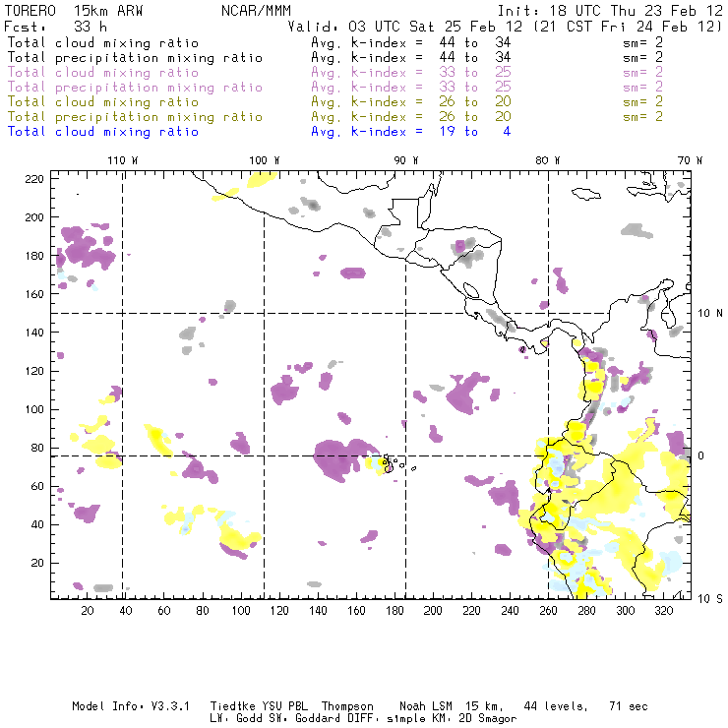Click the '140' tick on the horizontal axis
The width and height of the screenshot is (728, 728).
coord(318,611)
